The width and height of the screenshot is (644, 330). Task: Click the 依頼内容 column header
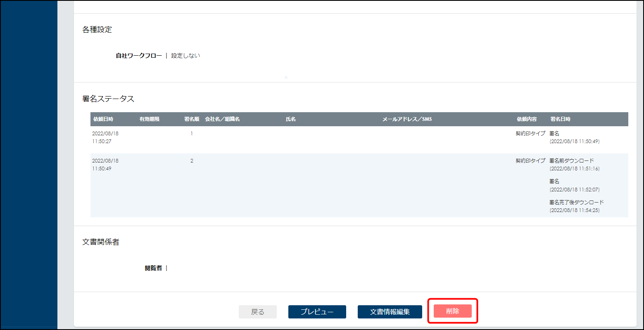[x=527, y=119]
